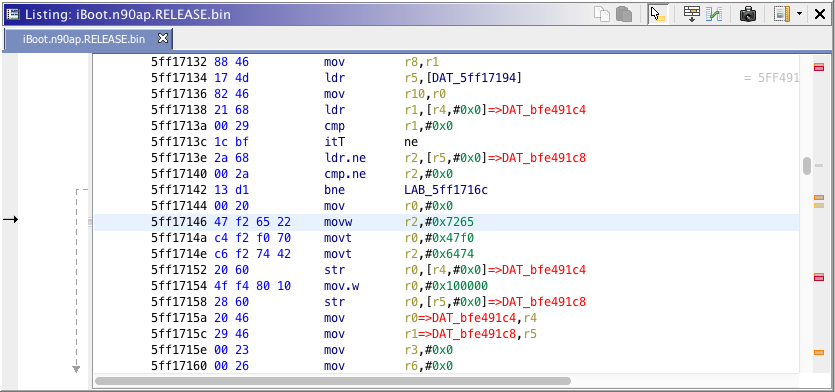The height and width of the screenshot is (392, 835).
Task: Click the r10,r0 operands at 5ff17136
Action: point(425,94)
